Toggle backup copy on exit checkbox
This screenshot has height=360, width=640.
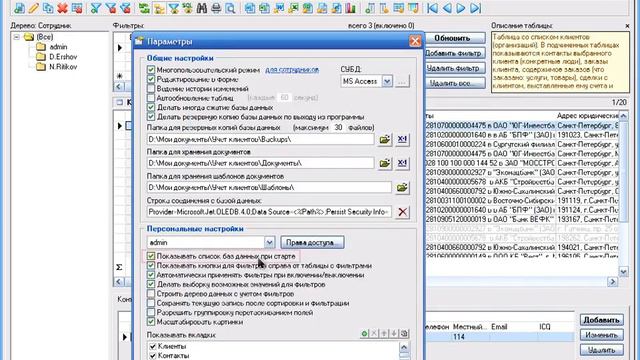(151, 117)
